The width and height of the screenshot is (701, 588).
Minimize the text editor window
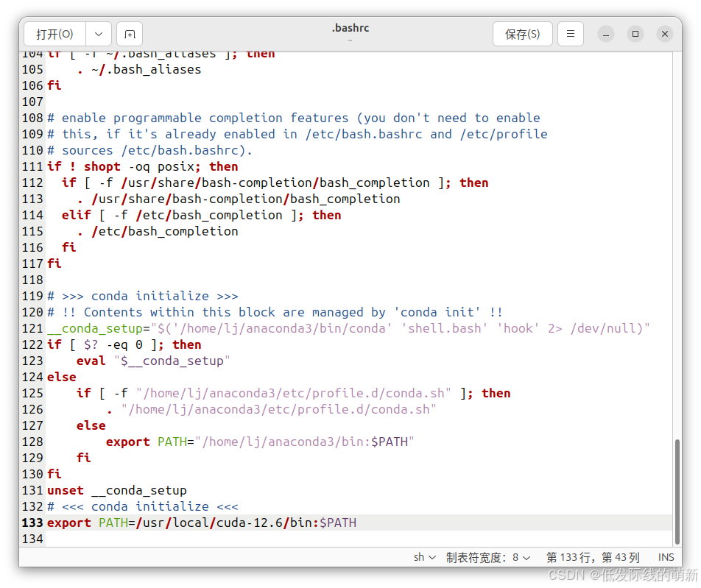605,34
